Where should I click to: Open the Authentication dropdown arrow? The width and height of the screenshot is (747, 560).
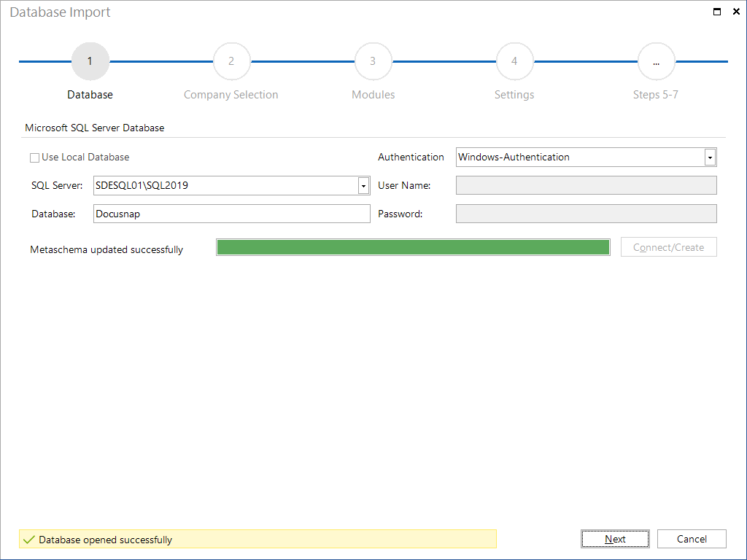710,157
